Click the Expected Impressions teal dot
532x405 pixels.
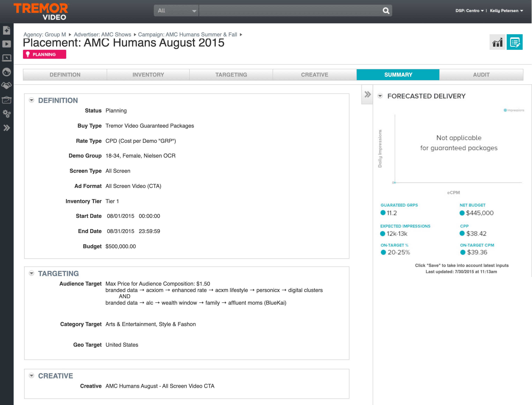click(383, 234)
